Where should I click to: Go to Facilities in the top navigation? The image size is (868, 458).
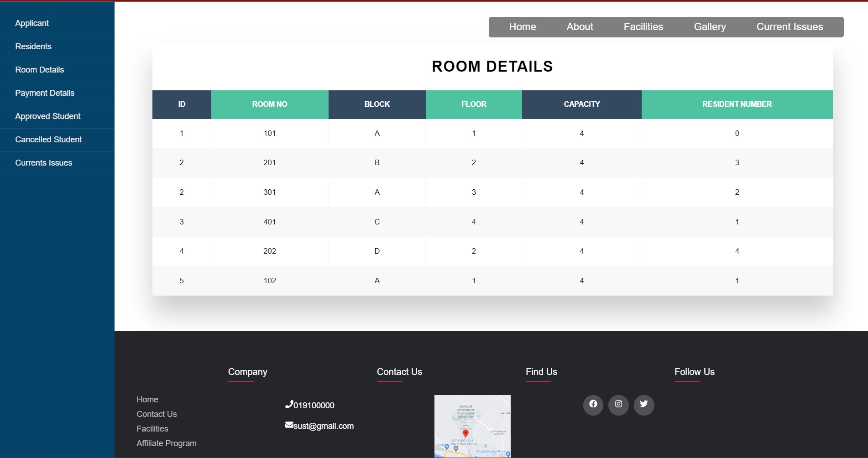(x=643, y=27)
